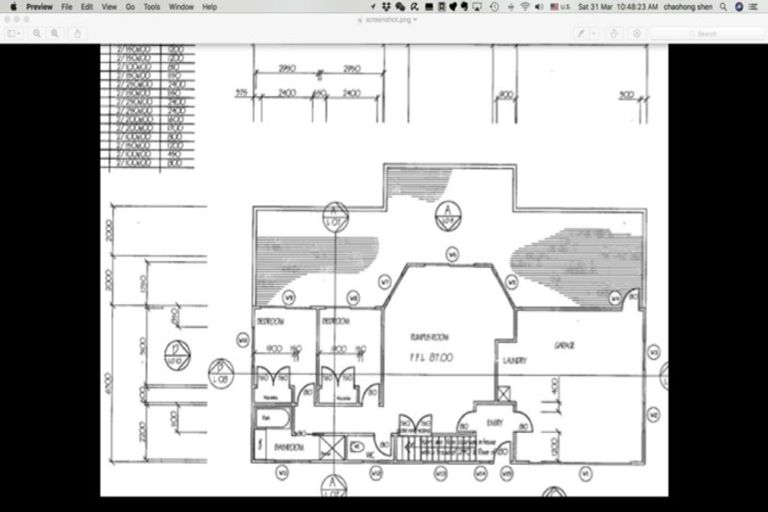The width and height of the screenshot is (768, 512).
Task: Open the File menu
Action: click(x=66, y=6)
